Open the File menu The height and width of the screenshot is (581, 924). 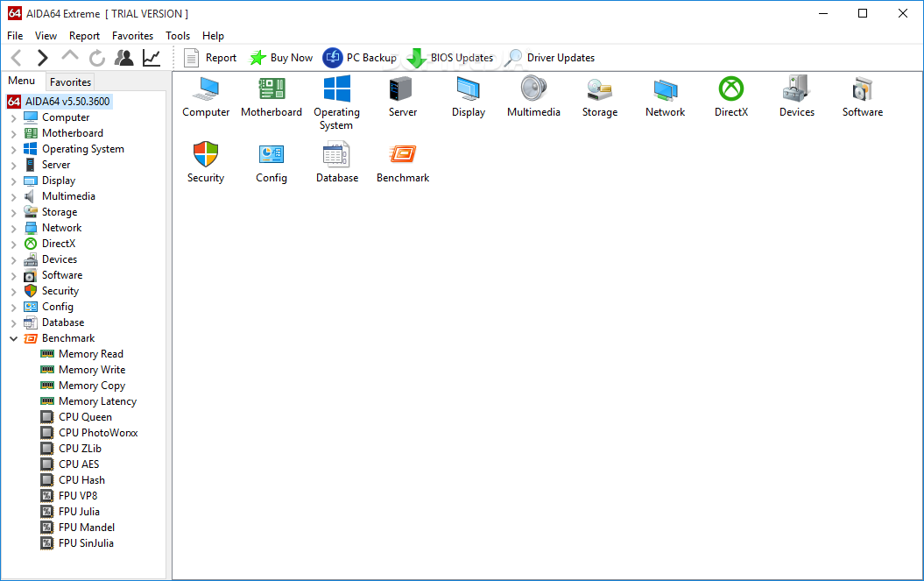click(x=15, y=36)
